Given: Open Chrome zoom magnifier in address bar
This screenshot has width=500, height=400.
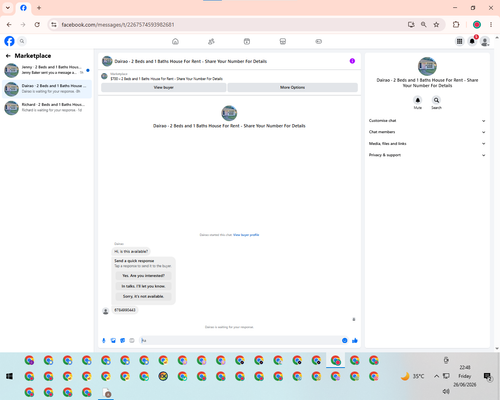Looking at the screenshot, I should click(423, 25).
